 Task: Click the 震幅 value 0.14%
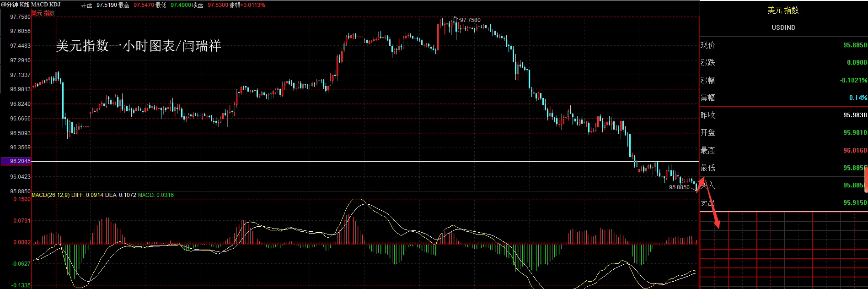point(858,98)
